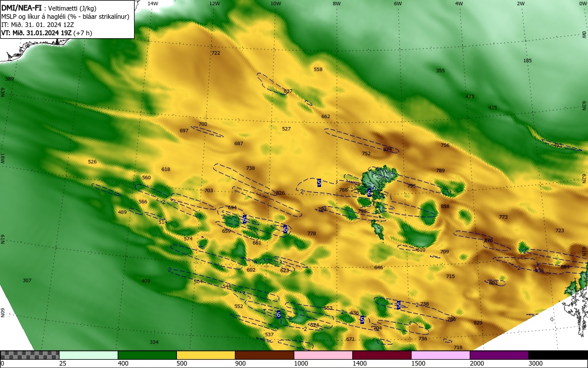This screenshot has height=368, width=588.
Task: Click the '829' value on map
Action: (x=477, y=323)
